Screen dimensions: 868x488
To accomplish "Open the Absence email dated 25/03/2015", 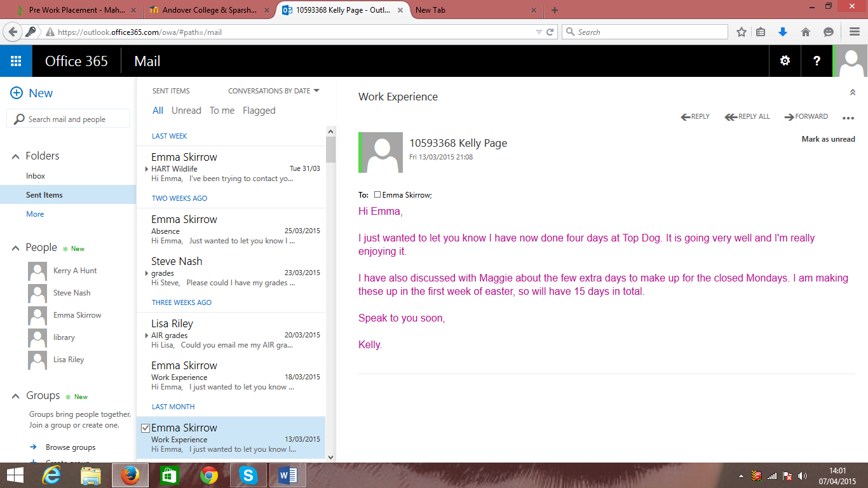I will tap(231, 229).
